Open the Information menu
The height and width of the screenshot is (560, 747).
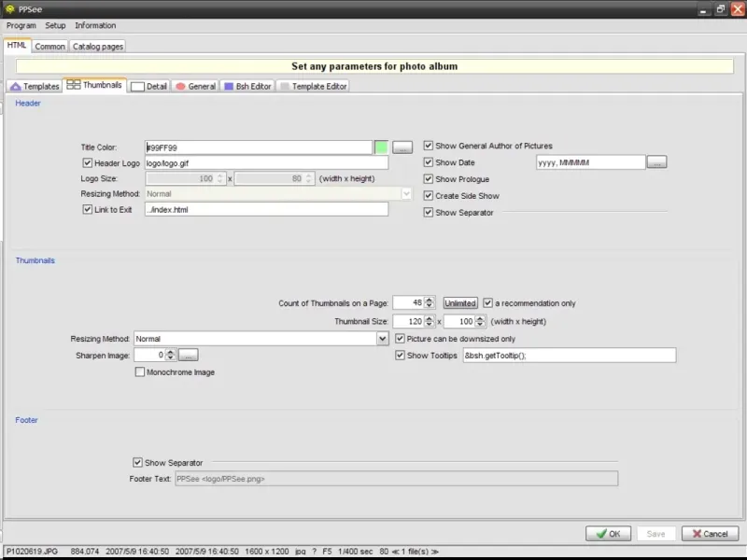pyautogui.click(x=95, y=25)
